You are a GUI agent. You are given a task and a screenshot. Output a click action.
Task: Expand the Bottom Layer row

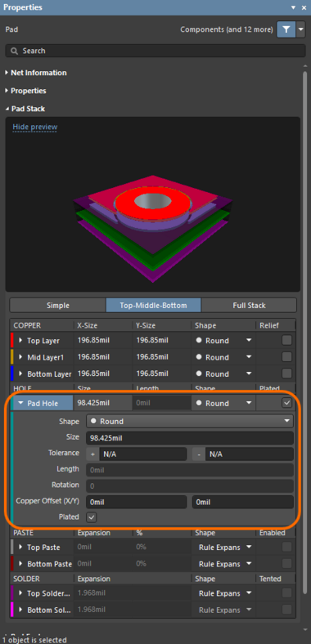[x=20, y=374]
